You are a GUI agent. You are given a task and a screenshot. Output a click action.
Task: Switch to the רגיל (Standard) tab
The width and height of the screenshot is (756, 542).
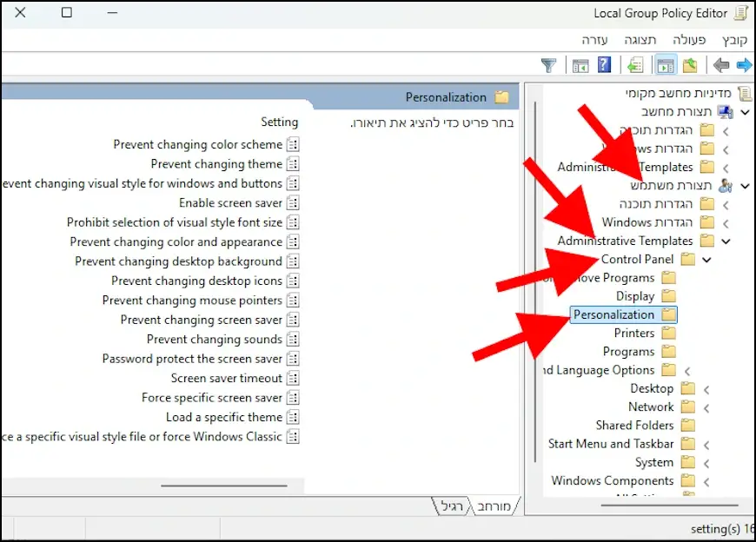click(452, 506)
